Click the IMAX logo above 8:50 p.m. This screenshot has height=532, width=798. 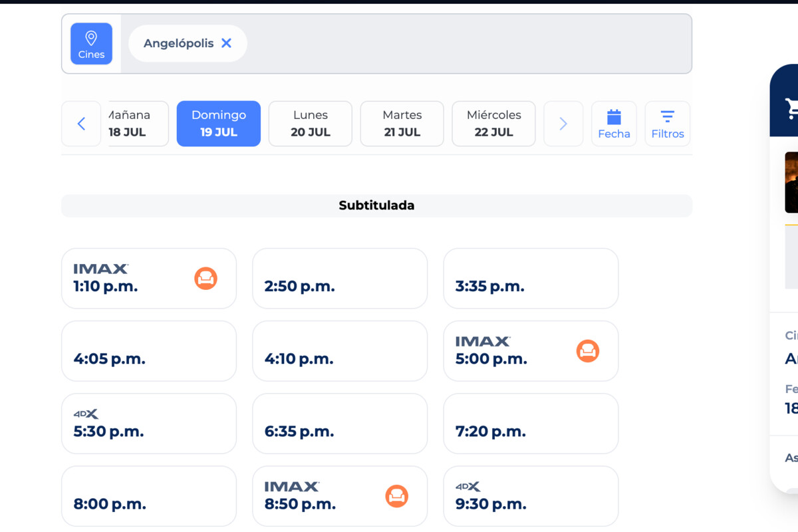point(292,487)
